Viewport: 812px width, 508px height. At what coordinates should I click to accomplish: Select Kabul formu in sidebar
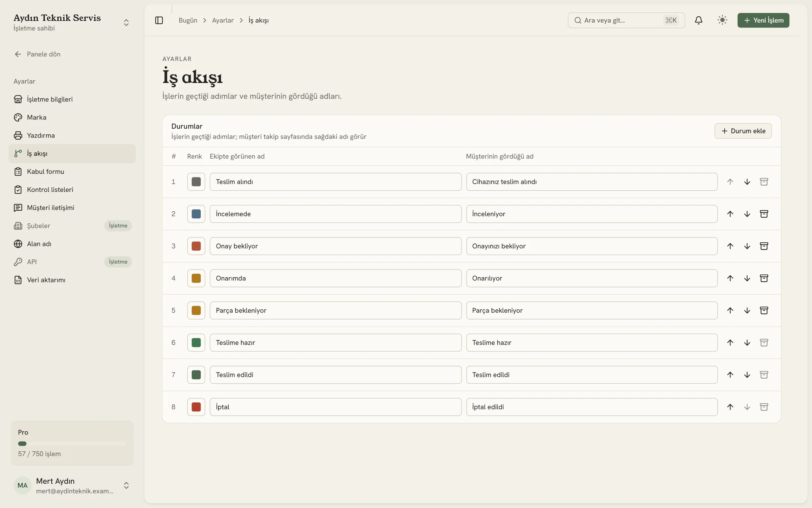pos(72,171)
